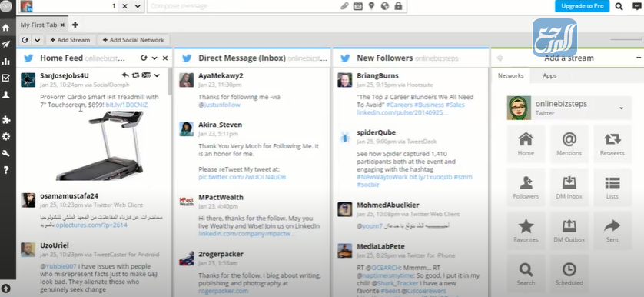This screenshot has height=297, width=644.
Task: Add DM Outbox stream tile
Action: pos(569,230)
